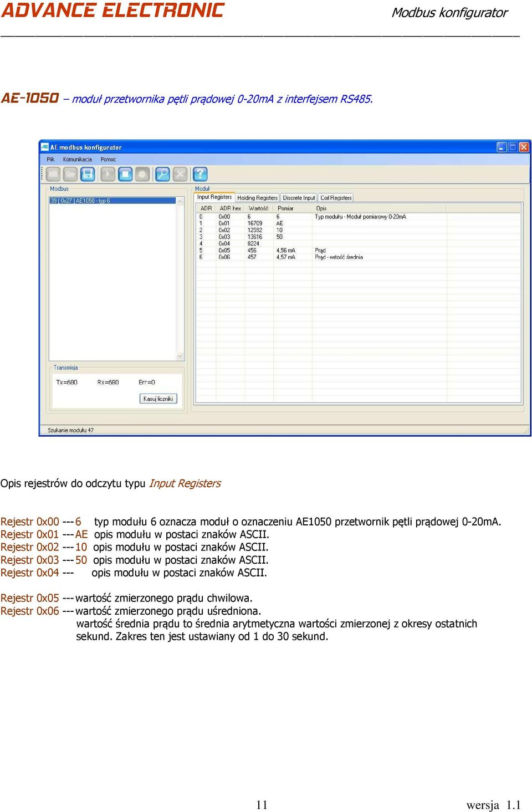Click the Err=0 counter text
The height and width of the screenshot is (812, 532).
click(147, 382)
